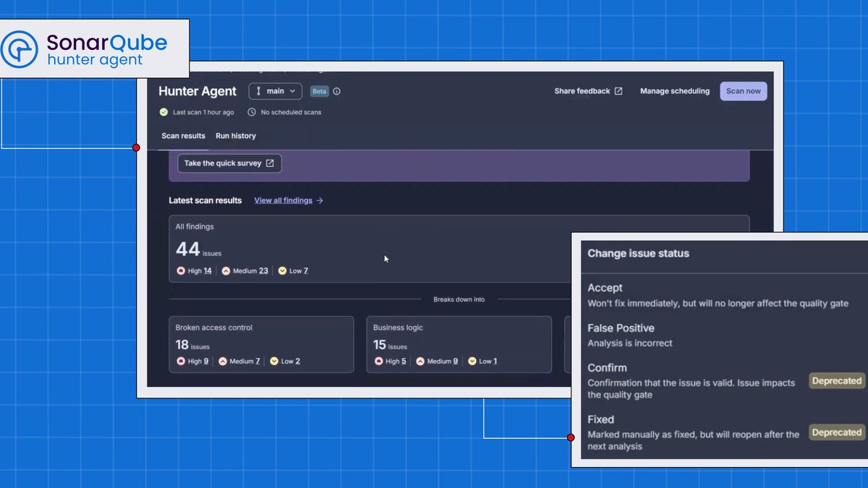Click the Last scan 1 hour ago text
This screenshot has width=868, height=488.
pyautogui.click(x=203, y=112)
